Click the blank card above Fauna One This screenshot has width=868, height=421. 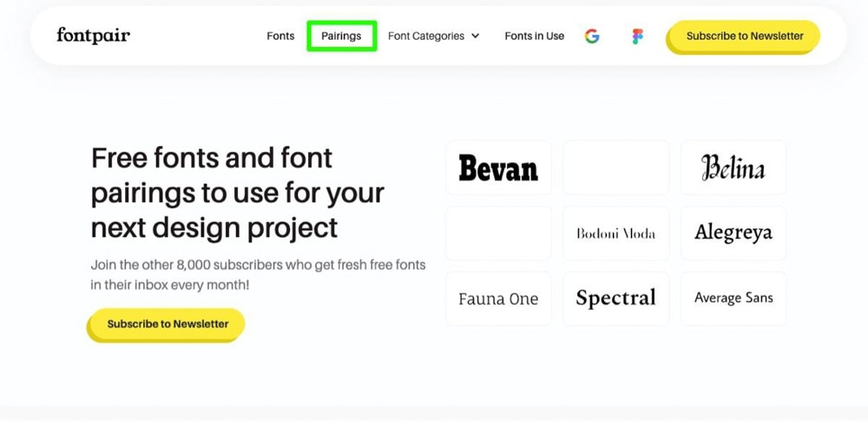click(498, 234)
